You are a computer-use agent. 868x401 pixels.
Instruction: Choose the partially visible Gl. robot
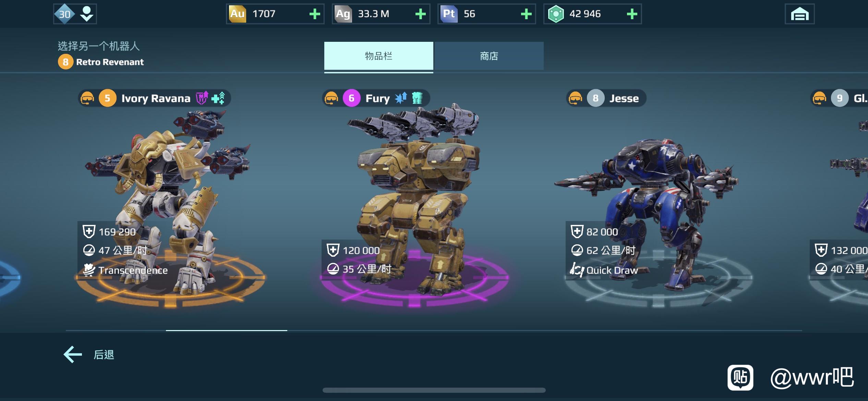click(840, 199)
